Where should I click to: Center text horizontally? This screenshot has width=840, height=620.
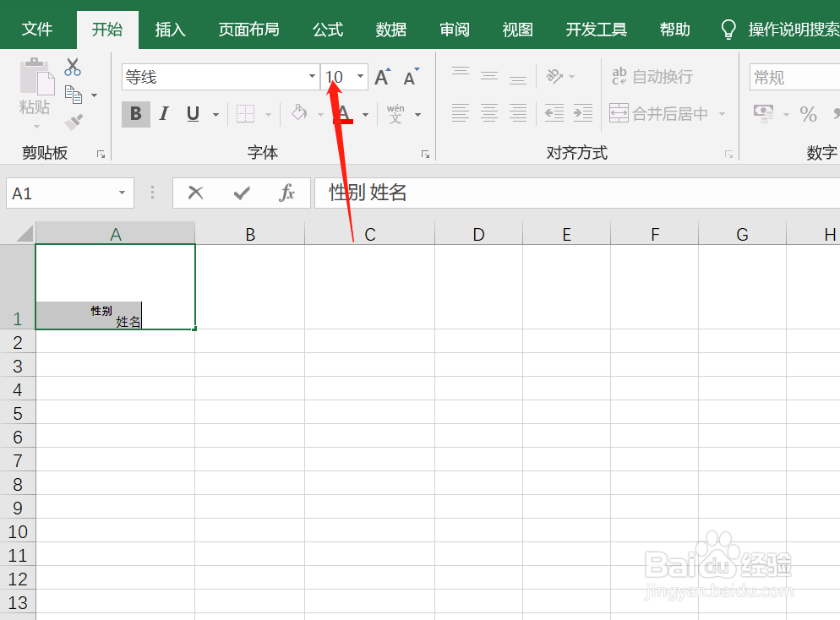tap(489, 113)
